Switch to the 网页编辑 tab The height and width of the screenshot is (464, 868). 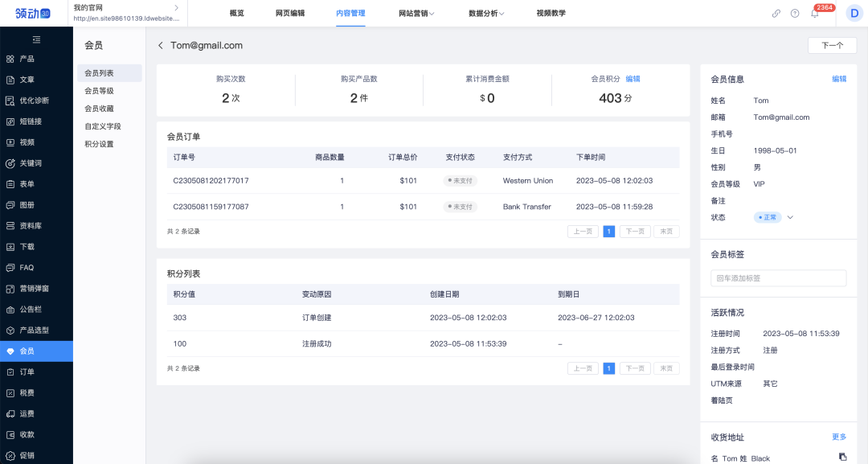pos(289,14)
